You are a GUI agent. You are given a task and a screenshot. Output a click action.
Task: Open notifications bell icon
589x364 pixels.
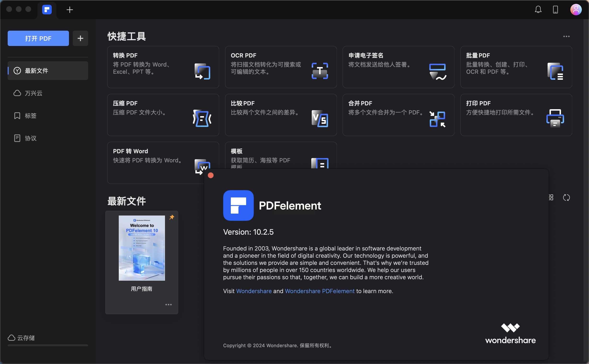click(538, 10)
